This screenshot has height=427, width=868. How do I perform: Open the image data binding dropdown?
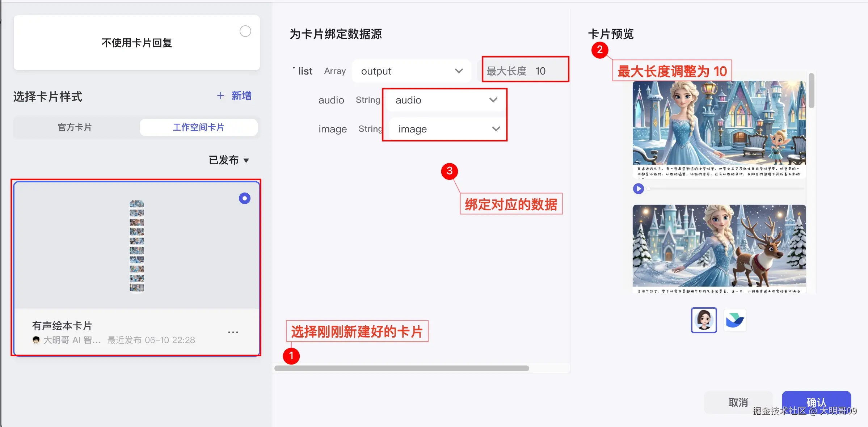point(448,129)
